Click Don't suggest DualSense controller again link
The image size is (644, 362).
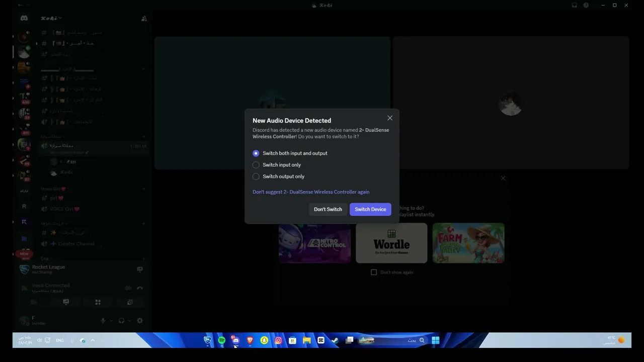click(311, 192)
